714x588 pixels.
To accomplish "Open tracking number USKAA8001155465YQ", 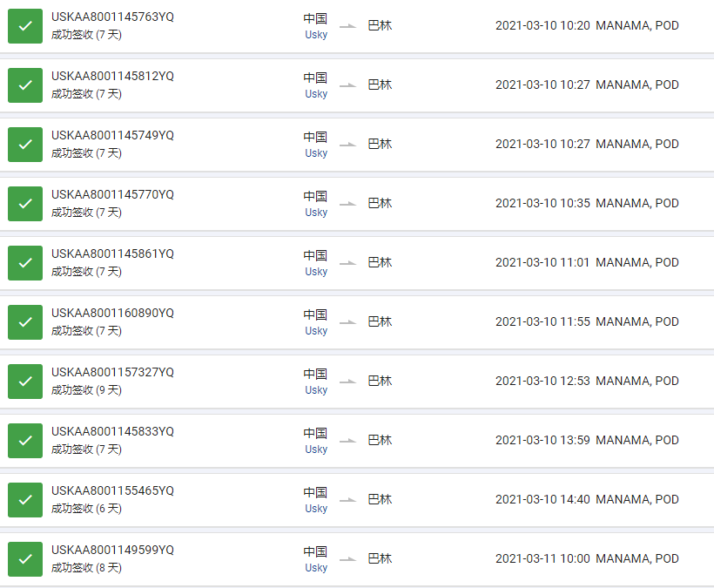I will coord(112,490).
